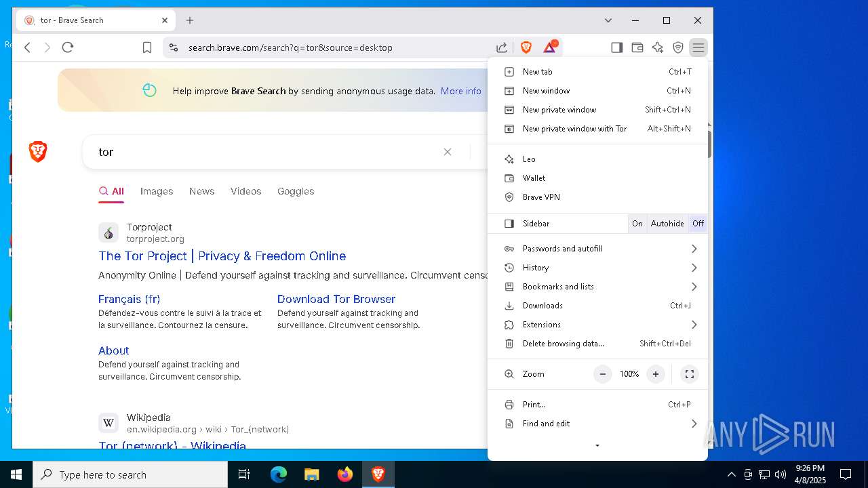868x488 pixels.
Task: Open Downloads menu item
Action: coord(597,306)
